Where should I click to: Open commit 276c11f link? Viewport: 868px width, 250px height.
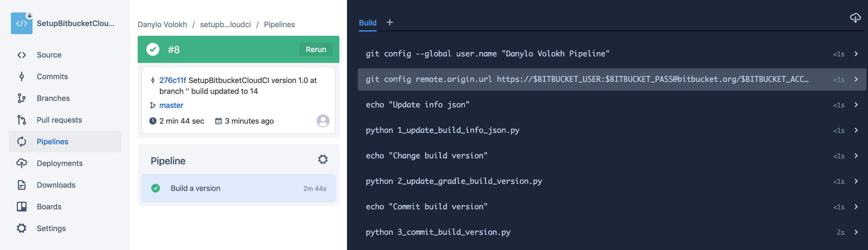(172, 80)
